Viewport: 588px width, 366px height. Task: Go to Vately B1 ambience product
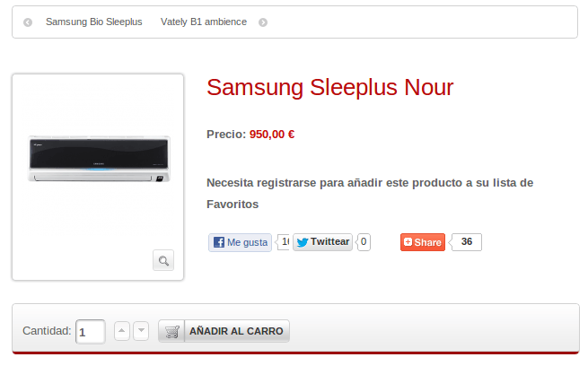204,22
